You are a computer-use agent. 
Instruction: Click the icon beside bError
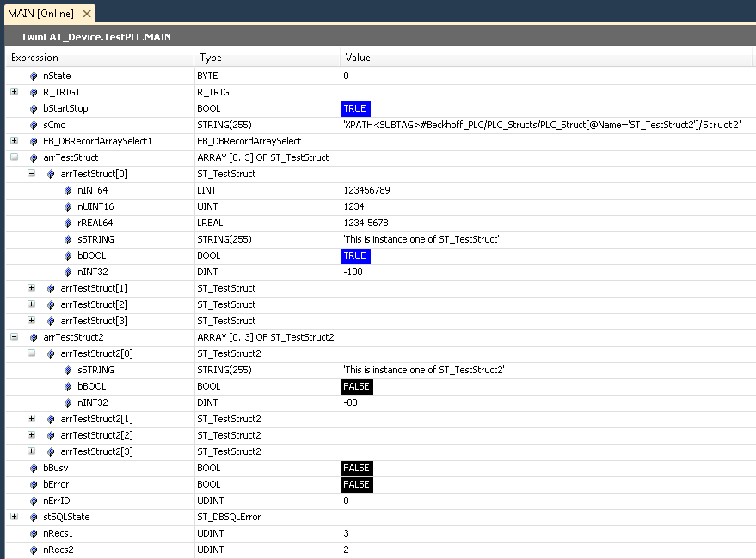(x=34, y=485)
